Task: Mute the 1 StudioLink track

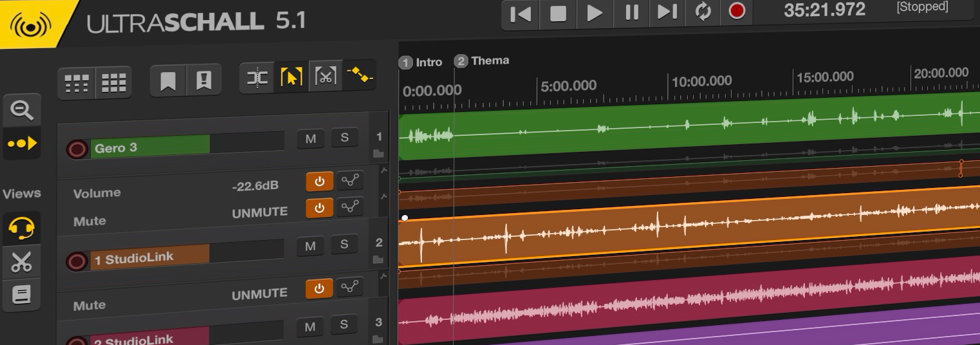Action: pos(310,246)
